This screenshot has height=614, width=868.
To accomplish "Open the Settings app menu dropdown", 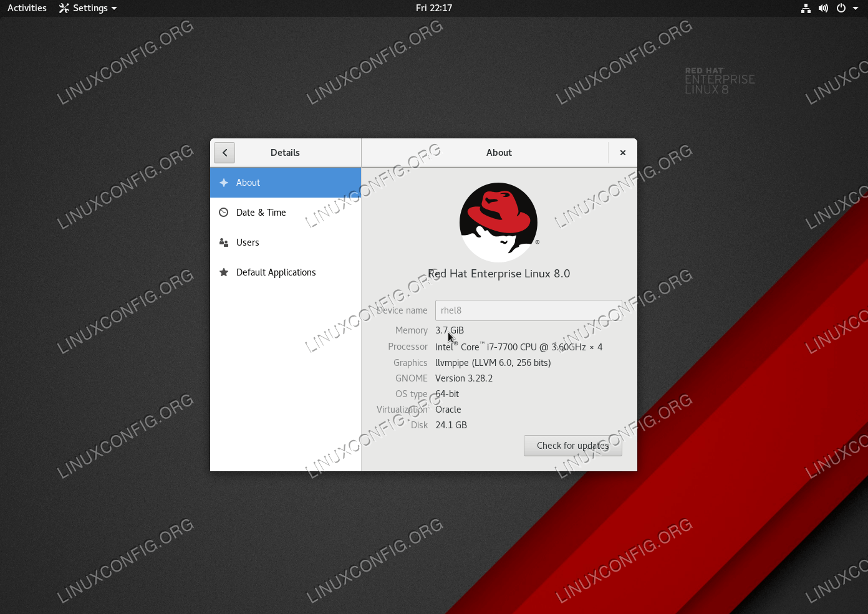I will (x=88, y=8).
